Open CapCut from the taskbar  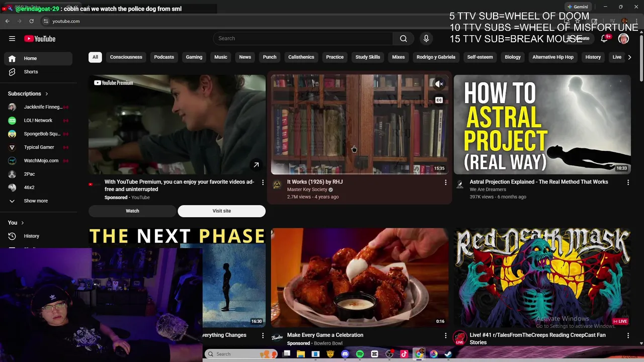(374, 354)
